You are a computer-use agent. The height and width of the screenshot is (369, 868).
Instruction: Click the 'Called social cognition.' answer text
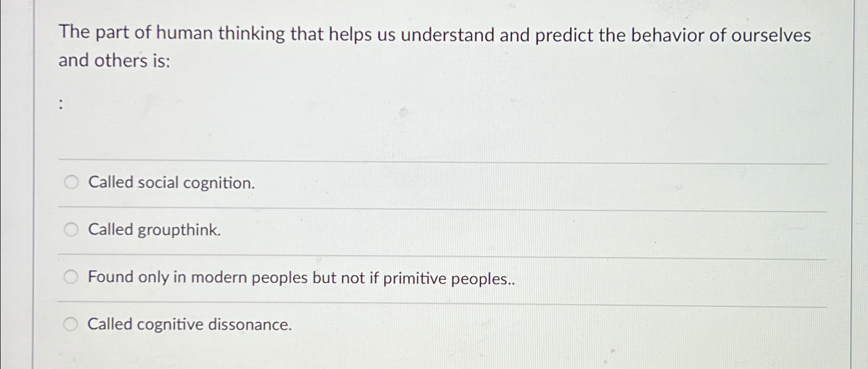(x=171, y=182)
